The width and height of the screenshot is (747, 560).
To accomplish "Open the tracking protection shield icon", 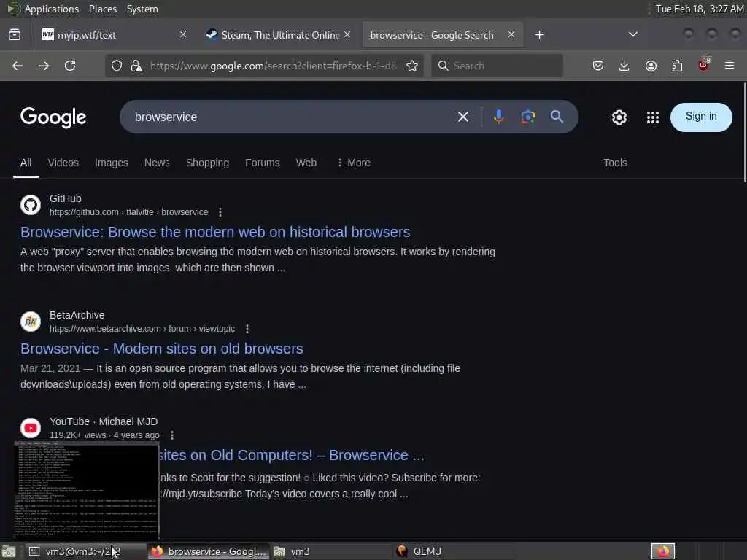I will click(117, 66).
